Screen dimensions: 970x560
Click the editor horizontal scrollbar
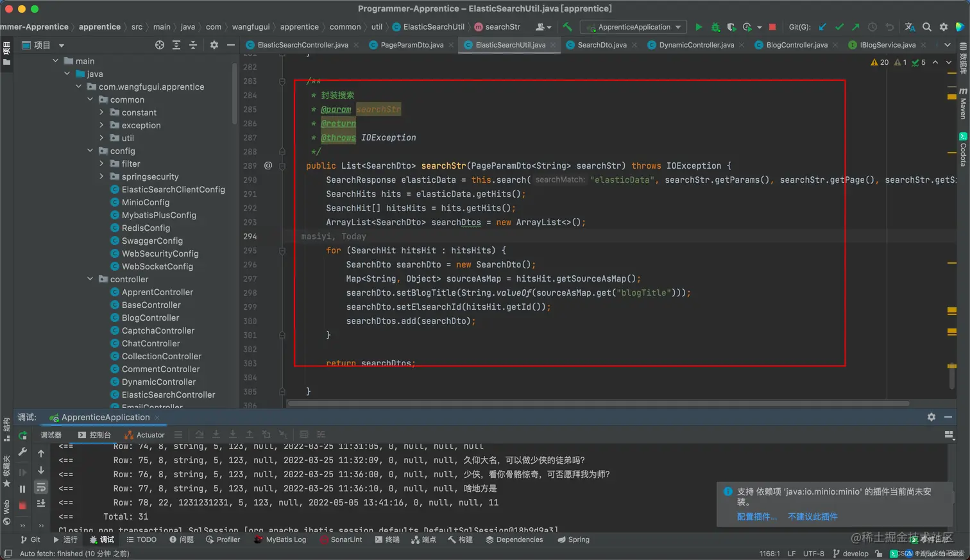(x=598, y=403)
